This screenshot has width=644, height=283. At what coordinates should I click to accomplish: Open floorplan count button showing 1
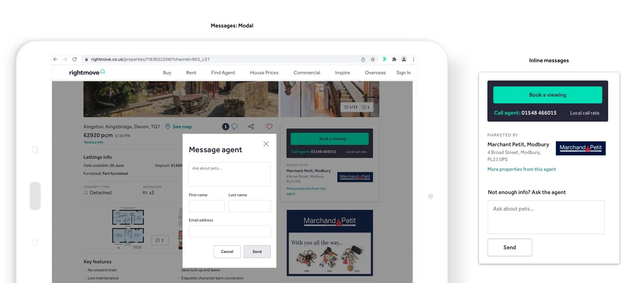point(160,240)
